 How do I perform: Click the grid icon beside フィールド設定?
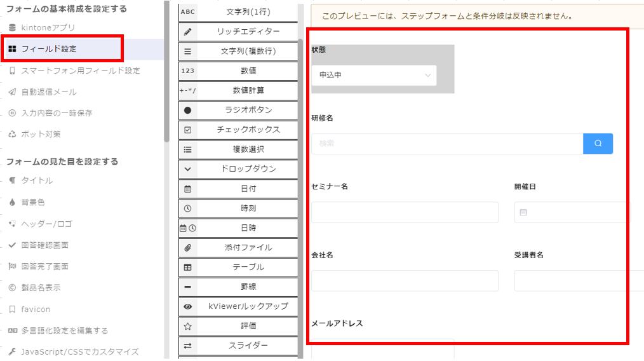12,49
